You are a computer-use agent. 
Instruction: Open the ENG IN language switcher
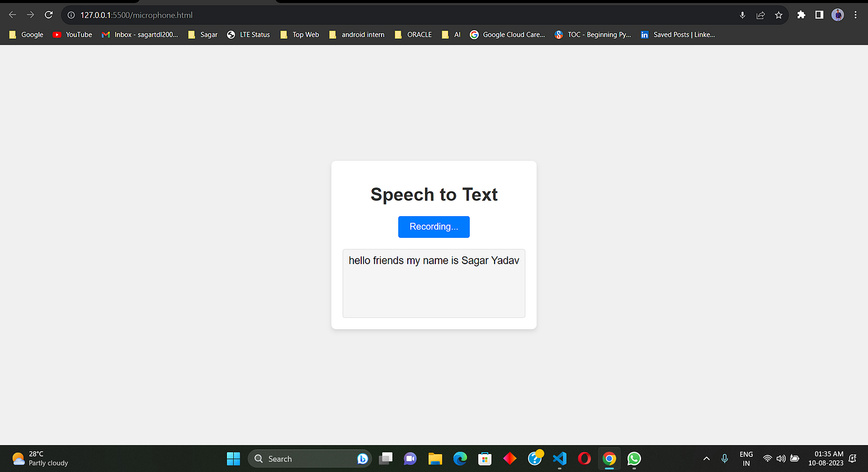[x=746, y=459]
